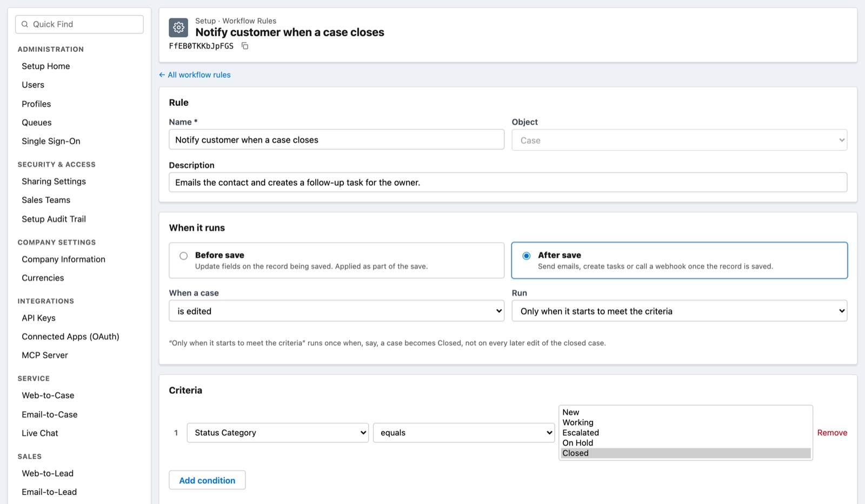This screenshot has height=504, width=865.
Task: Click the rule Name input field
Action: point(336,140)
